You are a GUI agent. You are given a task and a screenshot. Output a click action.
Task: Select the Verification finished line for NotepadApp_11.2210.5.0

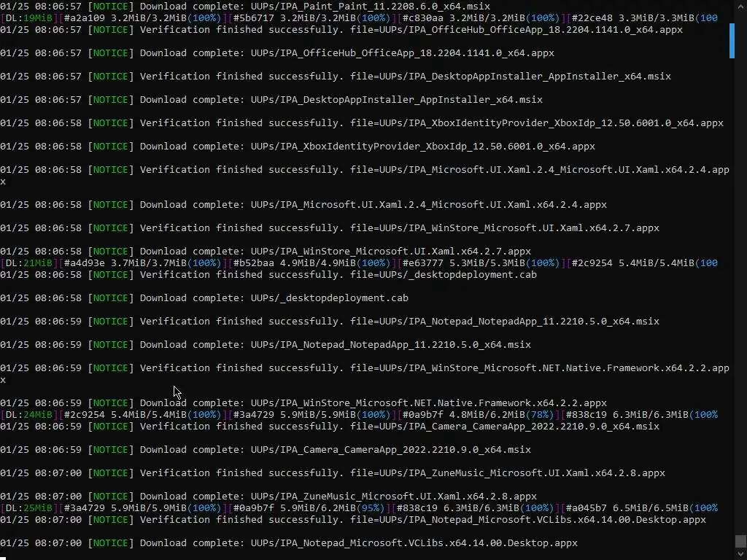[x=330, y=322]
